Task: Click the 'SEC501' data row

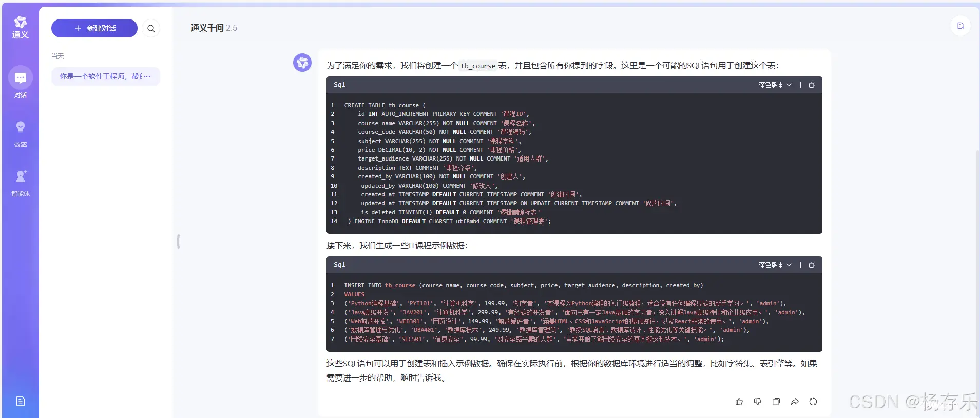Action: pyautogui.click(x=534, y=339)
